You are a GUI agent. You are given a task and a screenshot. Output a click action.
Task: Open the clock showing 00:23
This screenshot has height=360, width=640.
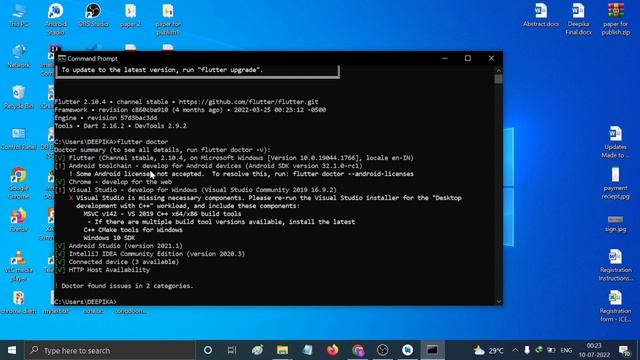click(594, 350)
